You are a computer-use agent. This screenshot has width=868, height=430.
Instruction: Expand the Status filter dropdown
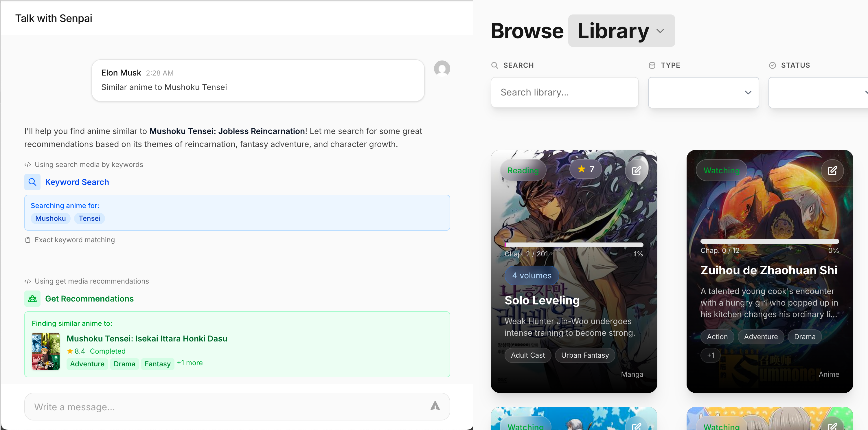click(x=819, y=92)
